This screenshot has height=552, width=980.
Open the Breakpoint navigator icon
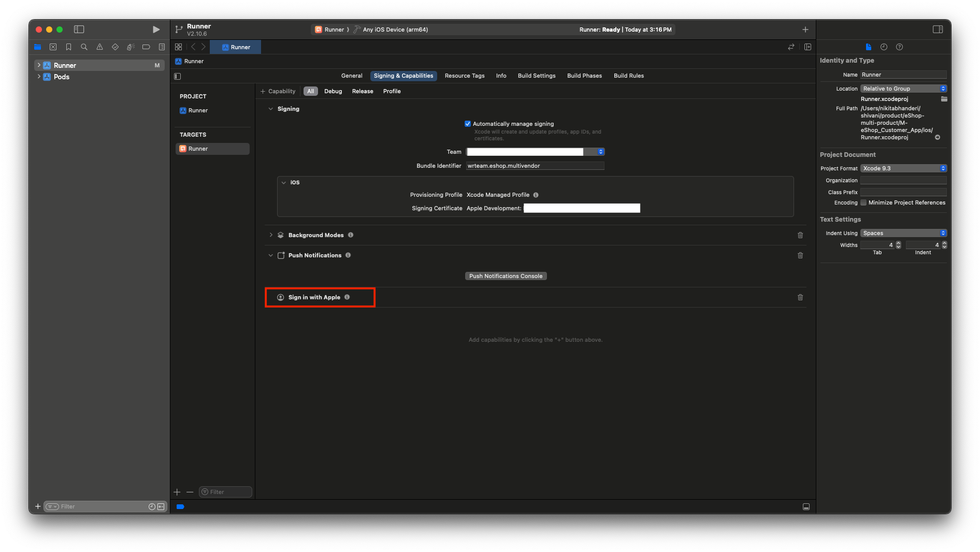(146, 47)
